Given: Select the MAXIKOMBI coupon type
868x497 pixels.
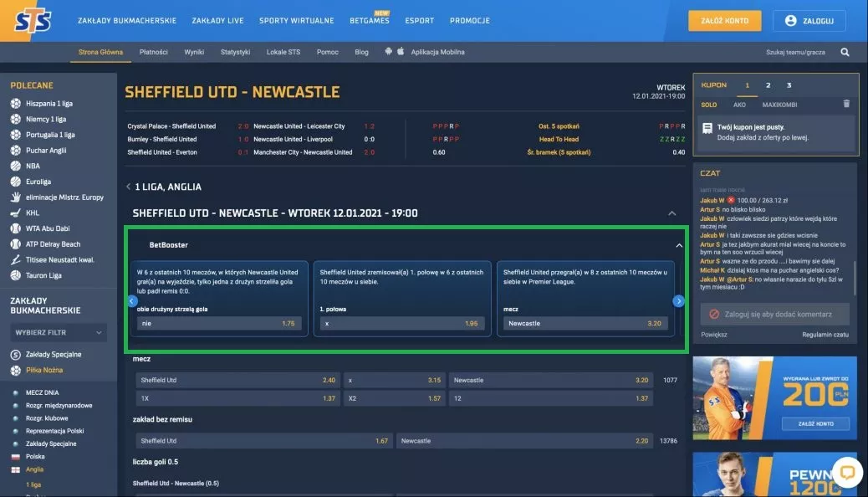Looking at the screenshot, I should pyautogui.click(x=779, y=105).
